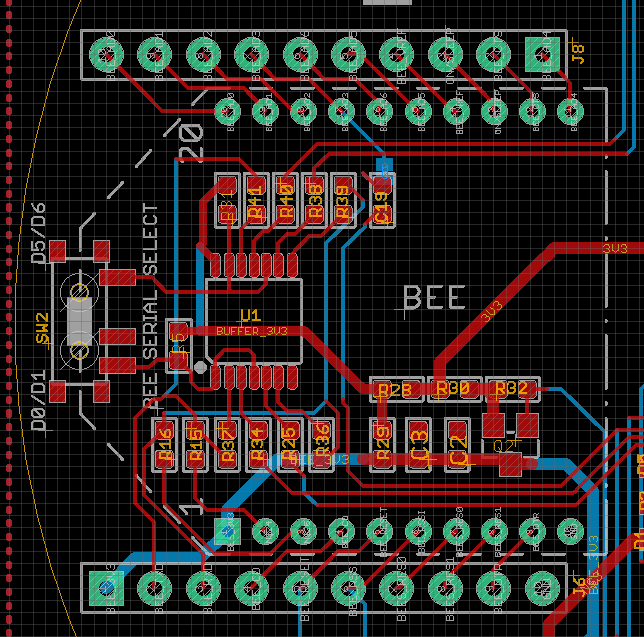Image resolution: width=644 pixels, height=637 pixels.
Task: Select resistor R5 beside U1
Action: (x=179, y=346)
